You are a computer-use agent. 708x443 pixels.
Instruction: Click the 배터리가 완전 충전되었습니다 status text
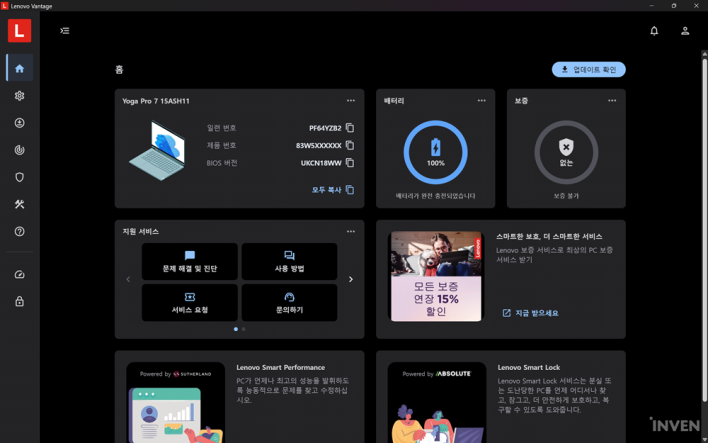[x=435, y=196]
